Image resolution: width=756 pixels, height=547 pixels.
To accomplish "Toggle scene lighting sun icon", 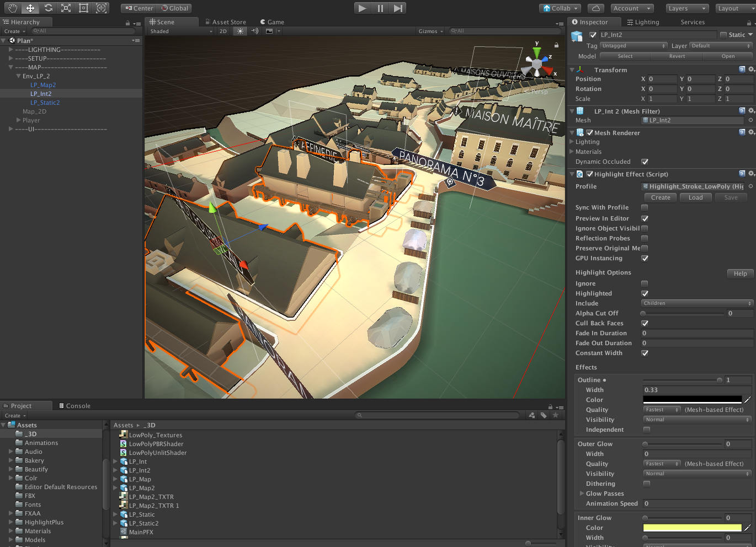I will point(239,31).
